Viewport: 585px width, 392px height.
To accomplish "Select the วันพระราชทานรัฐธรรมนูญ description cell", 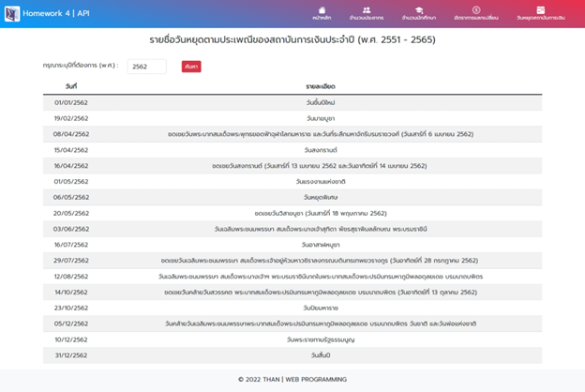I will point(321,339).
